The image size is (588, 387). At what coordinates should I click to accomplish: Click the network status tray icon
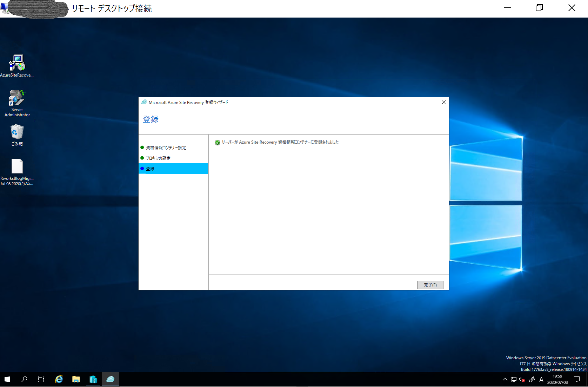pos(514,379)
